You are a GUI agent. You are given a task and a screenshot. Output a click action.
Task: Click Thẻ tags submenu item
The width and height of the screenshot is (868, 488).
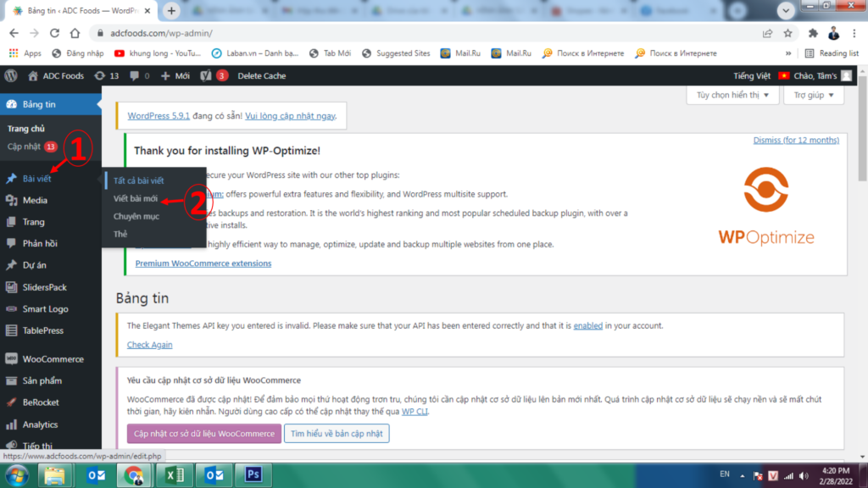point(120,234)
